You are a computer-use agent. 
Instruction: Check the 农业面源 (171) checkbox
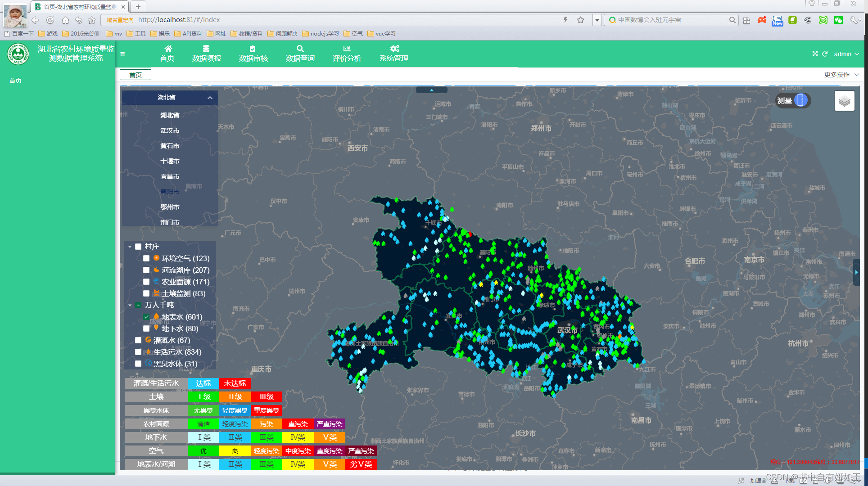click(146, 282)
